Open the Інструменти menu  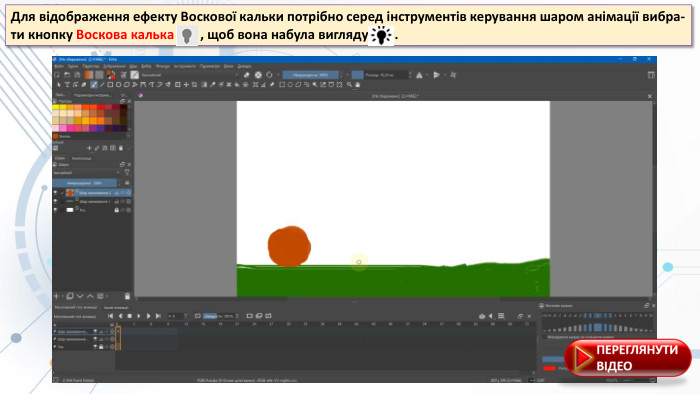pos(184,66)
